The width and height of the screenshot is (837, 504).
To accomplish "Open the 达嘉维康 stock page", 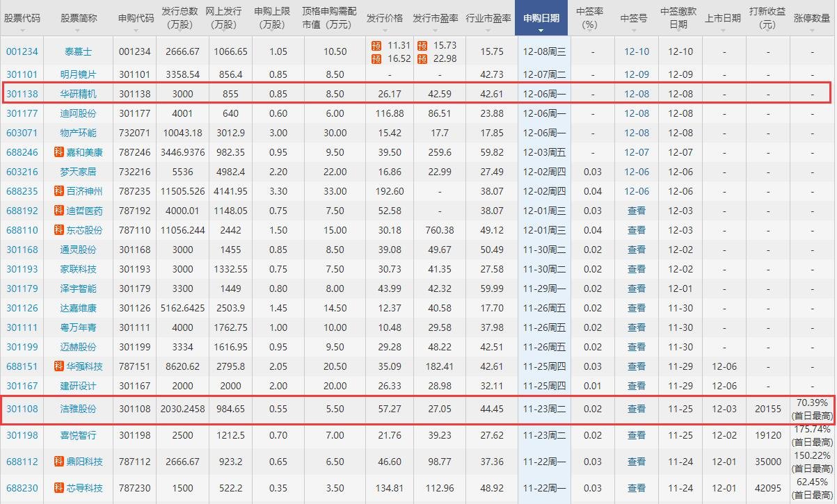I will click(79, 308).
